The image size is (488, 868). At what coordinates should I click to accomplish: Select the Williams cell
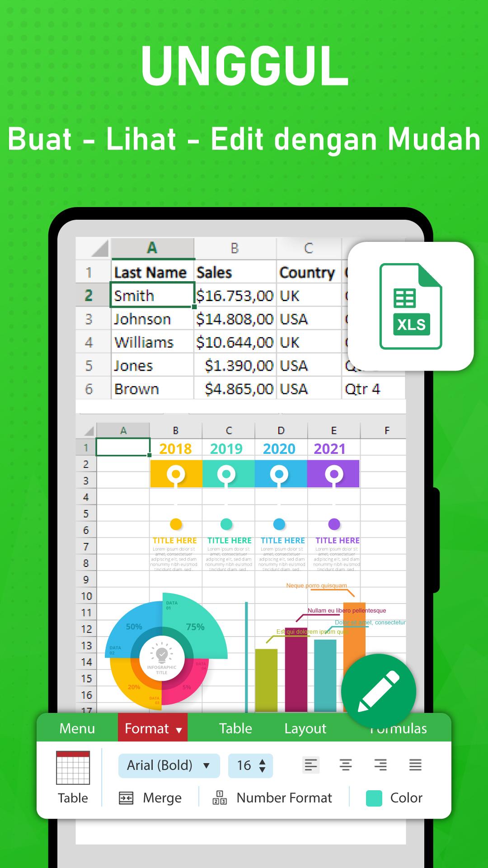pyautogui.click(x=153, y=342)
